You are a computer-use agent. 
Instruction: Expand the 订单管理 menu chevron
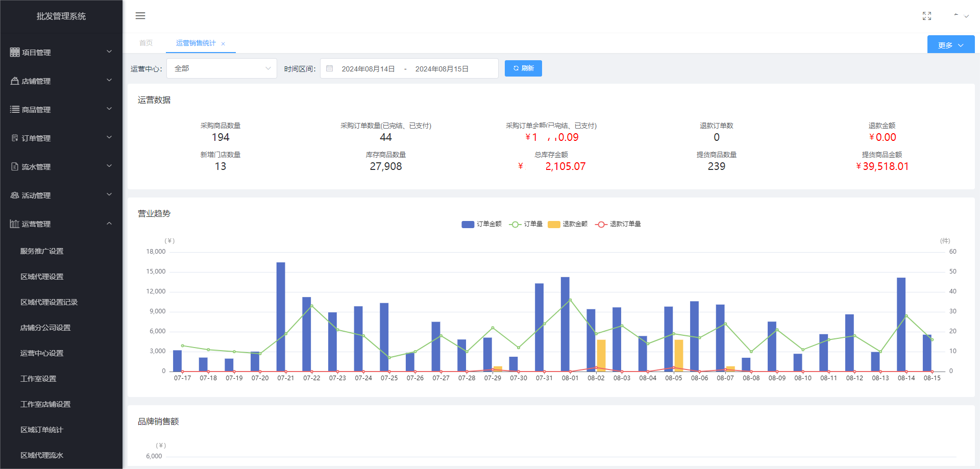pos(109,137)
